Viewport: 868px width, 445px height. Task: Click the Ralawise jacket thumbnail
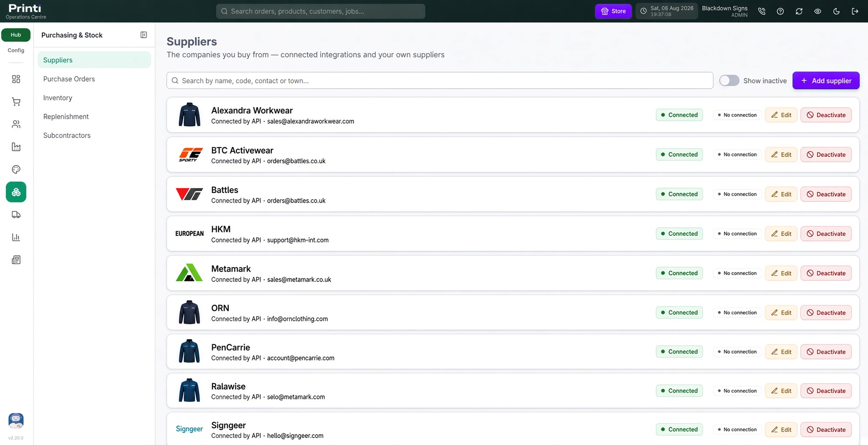(x=189, y=391)
